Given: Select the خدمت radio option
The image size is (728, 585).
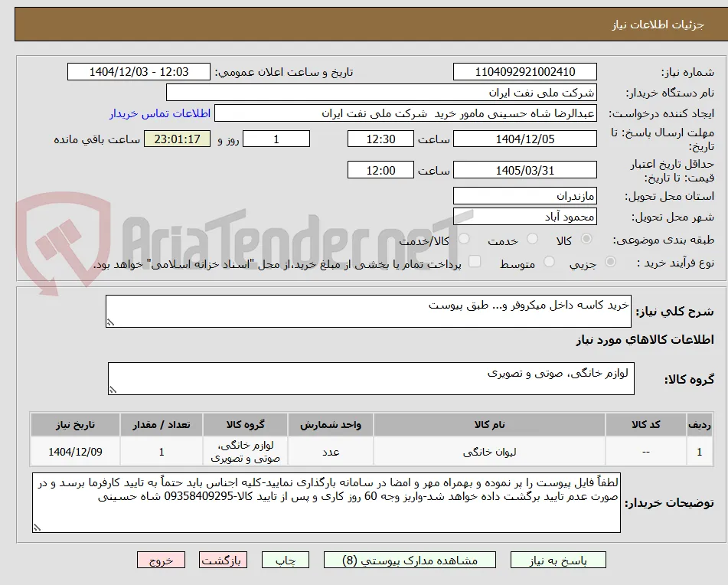Looking at the screenshot, I should pos(532,239).
